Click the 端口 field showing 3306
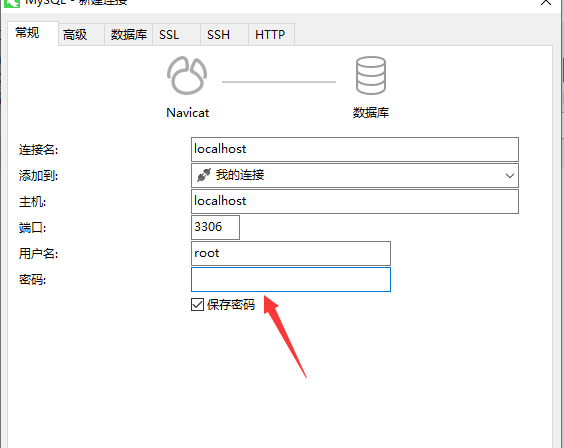Screen dimensions: 564x448 click(215, 227)
